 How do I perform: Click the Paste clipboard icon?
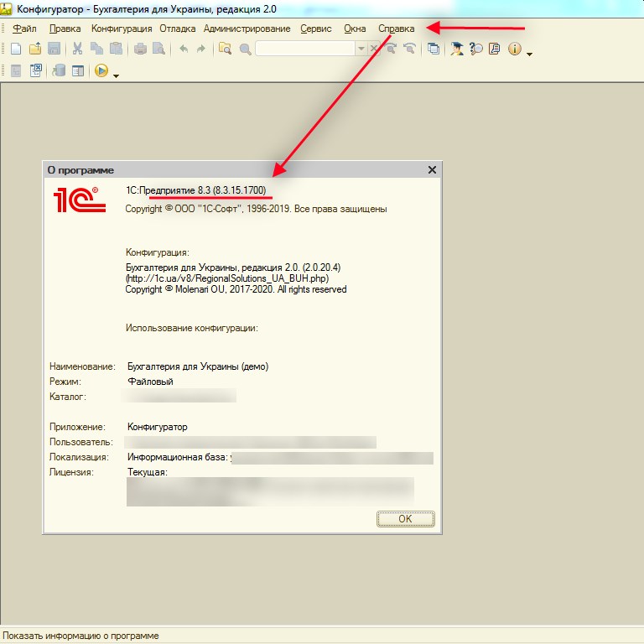pyautogui.click(x=116, y=49)
